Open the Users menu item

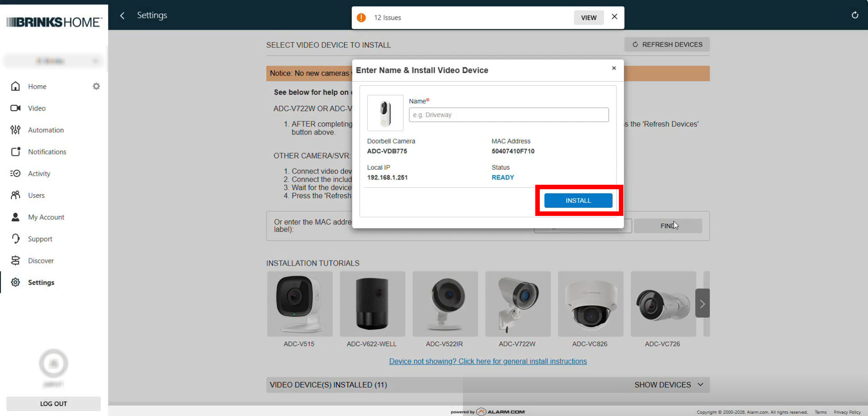click(36, 196)
